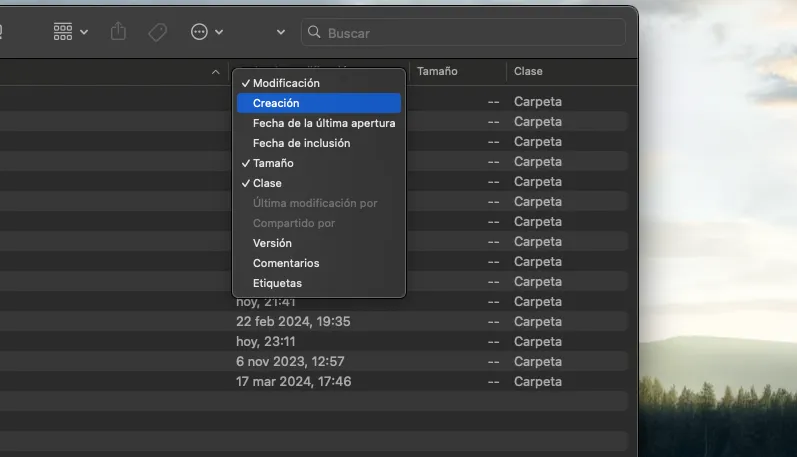Select Creación from the column menu
This screenshot has height=457, width=797.
pyautogui.click(x=276, y=103)
